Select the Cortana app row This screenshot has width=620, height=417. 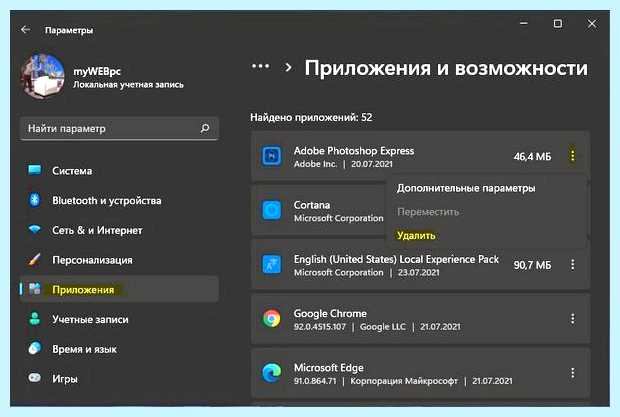[319, 211]
